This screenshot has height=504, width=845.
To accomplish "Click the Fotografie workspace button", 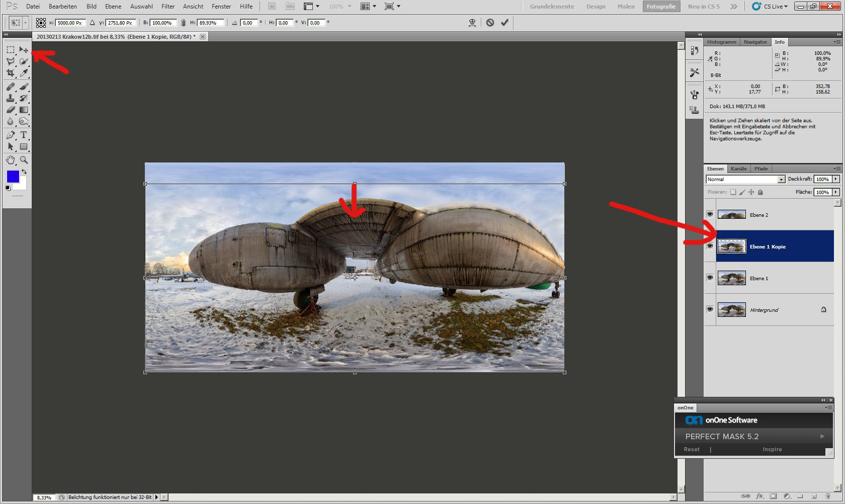I will pos(661,7).
